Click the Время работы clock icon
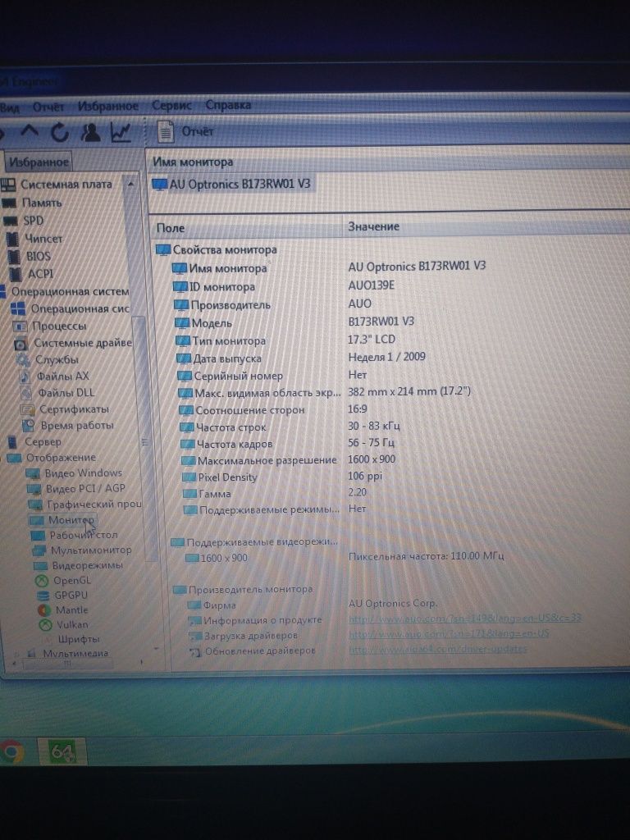The width and height of the screenshot is (630, 840). tap(29, 426)
